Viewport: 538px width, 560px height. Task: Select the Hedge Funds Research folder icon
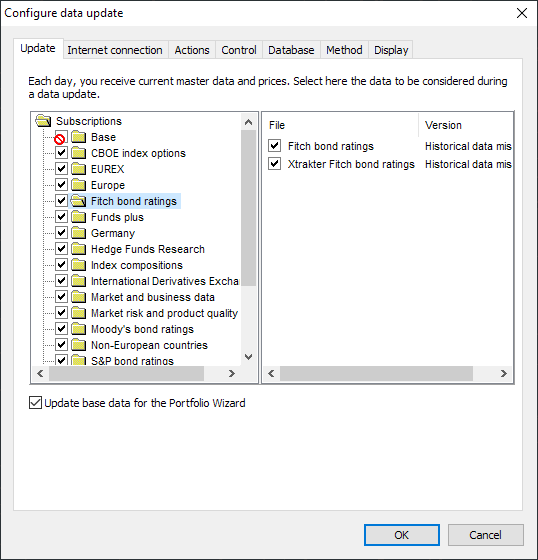(79, 249)
